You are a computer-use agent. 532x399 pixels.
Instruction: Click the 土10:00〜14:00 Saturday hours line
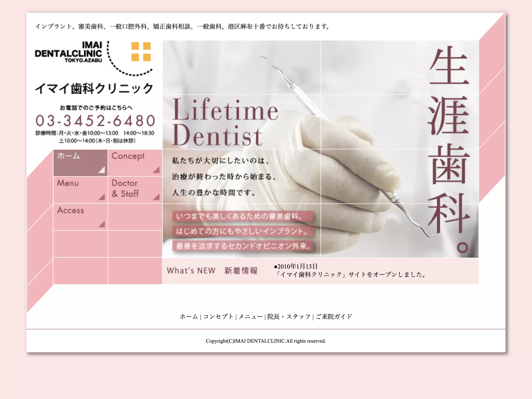point(97,141)
